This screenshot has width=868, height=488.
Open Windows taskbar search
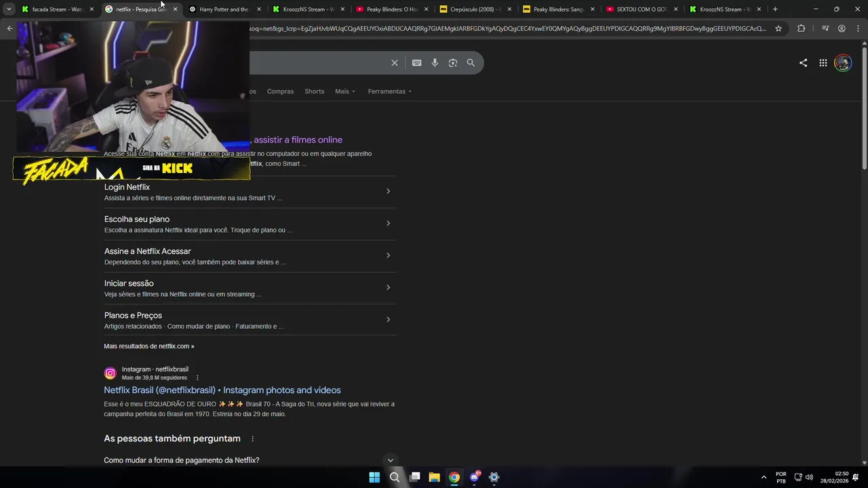(x=394, y=477)
